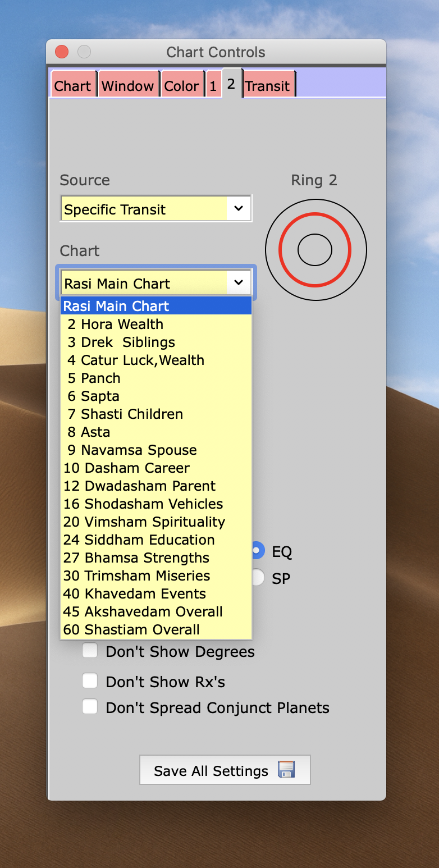Image resolution: width=439 pixels, height=868 pixels.
Task: Select 2 Hora Wealth option
Action: tap(116, 324)
